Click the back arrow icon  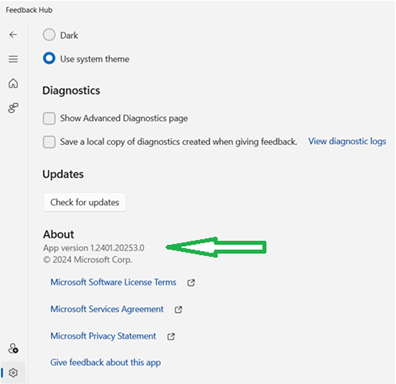tap(13, 35)
